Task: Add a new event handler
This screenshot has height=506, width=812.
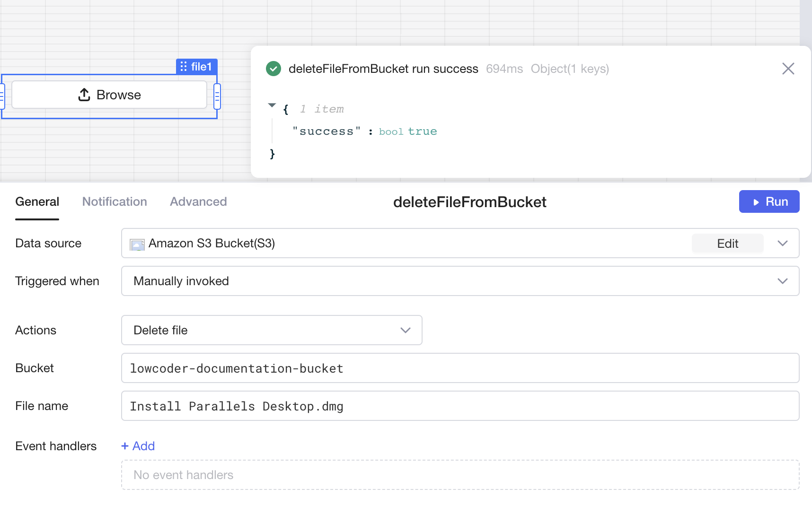Action: [138, 446]
